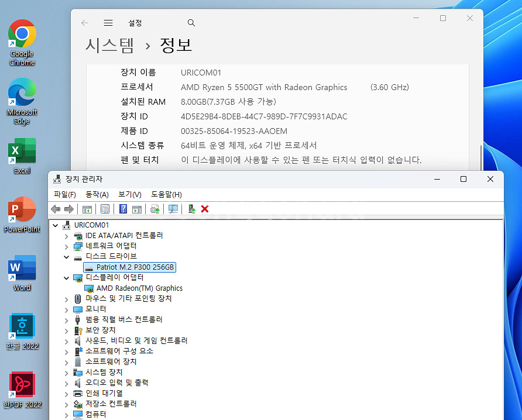Image resolution: width=522 pixels, height=420 pixels.
Task: Select the Patriot M.2 P300 256GB drive
Action: [x=129, y=267]
